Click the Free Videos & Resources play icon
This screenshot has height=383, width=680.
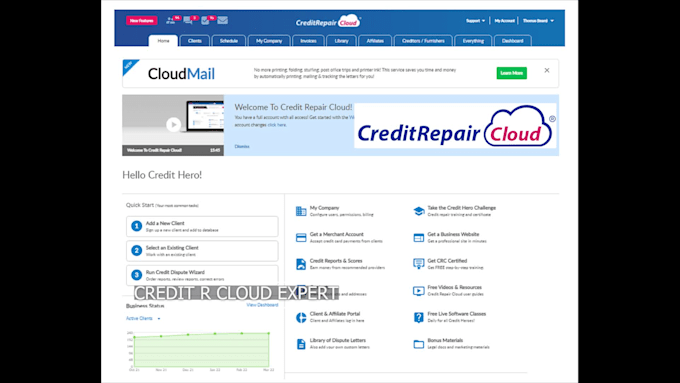click(418, 291)
